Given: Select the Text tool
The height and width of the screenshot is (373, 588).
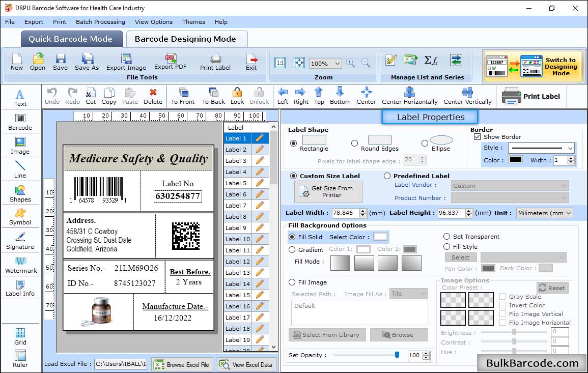Looking at the screenshot, I should click(20, 98).
